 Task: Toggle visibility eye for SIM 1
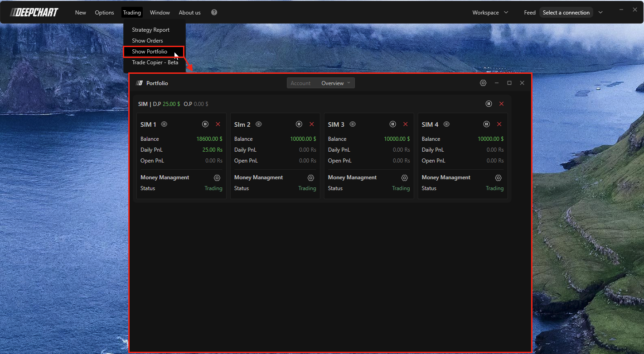[x=165, y=124]
